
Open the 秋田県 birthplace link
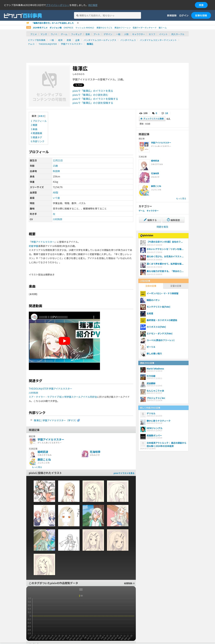pyautogui.click(x=56, y=171)
